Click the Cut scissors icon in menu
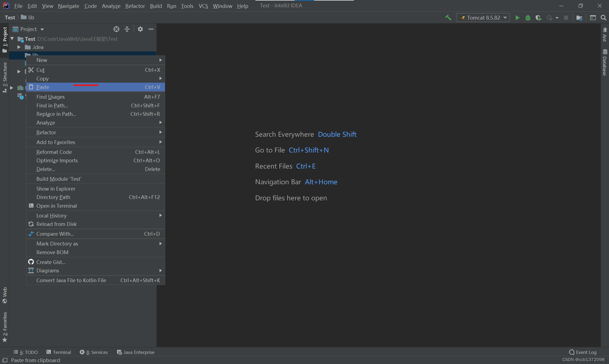Image resolution: width=609 pixels, height=364 pixels. coord(31,70)
